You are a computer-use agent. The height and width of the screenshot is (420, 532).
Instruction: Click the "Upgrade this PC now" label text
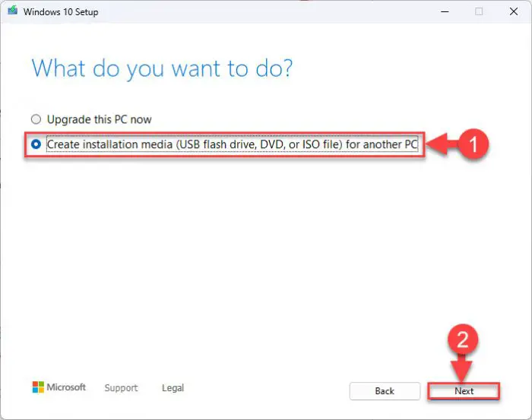99,119
